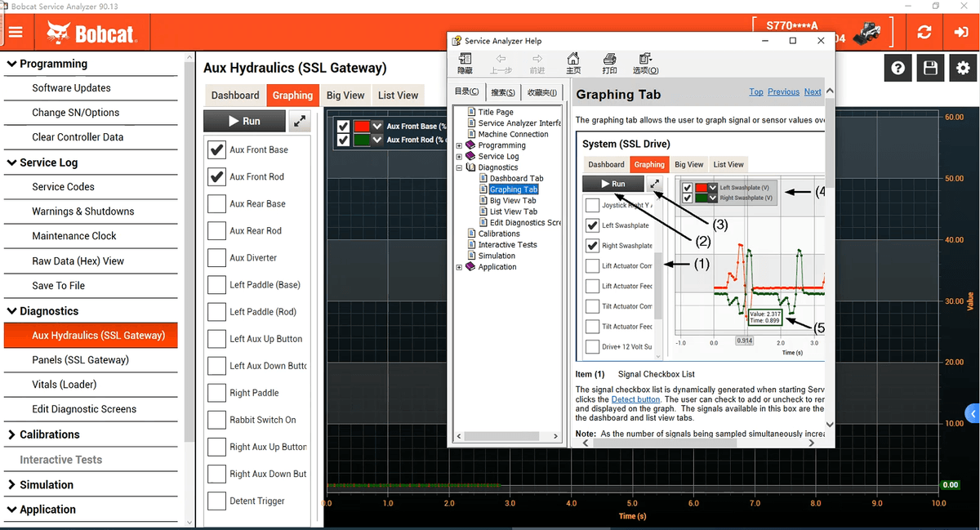Open the hamburger menu icon
Screen dimensions: 980x530
click(x=16, y=33)
